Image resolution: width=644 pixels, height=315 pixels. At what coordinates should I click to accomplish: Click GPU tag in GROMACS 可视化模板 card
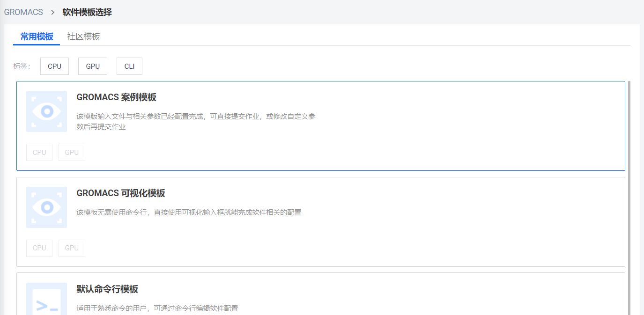coord(72,248)
